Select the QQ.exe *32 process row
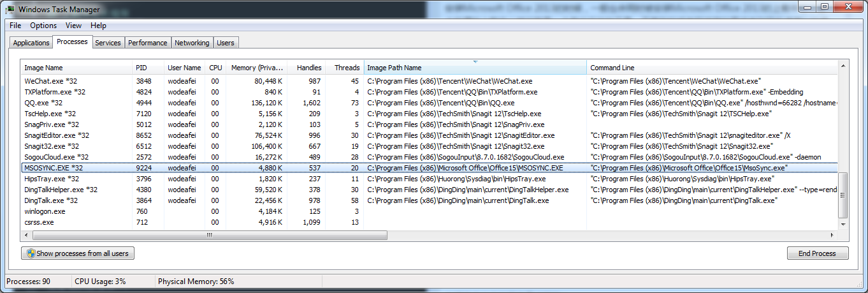Viewport: 868px width, 293px height. pyautogui.click(x=428, y=103)
